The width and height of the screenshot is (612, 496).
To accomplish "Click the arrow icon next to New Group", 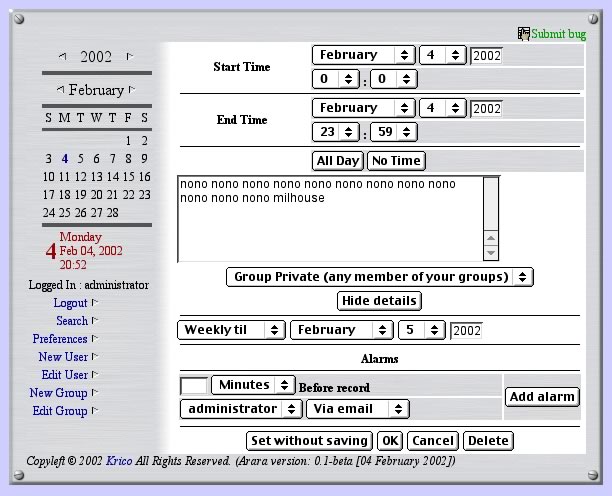I will pos(95,393).
